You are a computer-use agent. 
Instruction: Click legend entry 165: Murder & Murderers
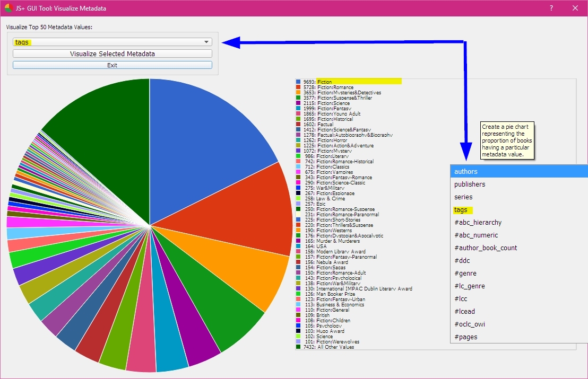coord(332,241)
